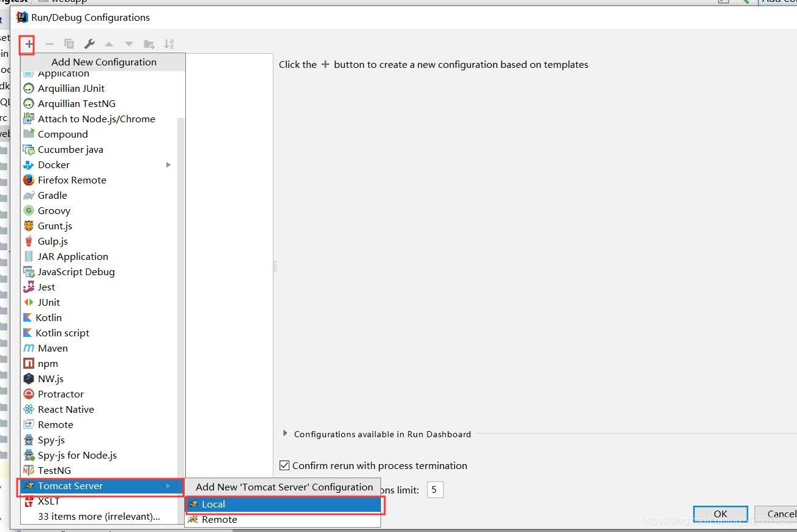Click the JUnit icon

coord(28,302)
